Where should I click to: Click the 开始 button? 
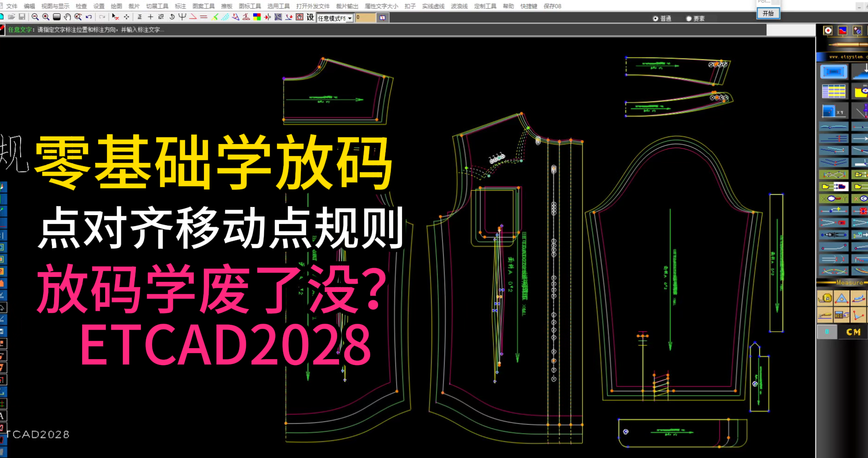pyautogui.click(x=768, y=13)
